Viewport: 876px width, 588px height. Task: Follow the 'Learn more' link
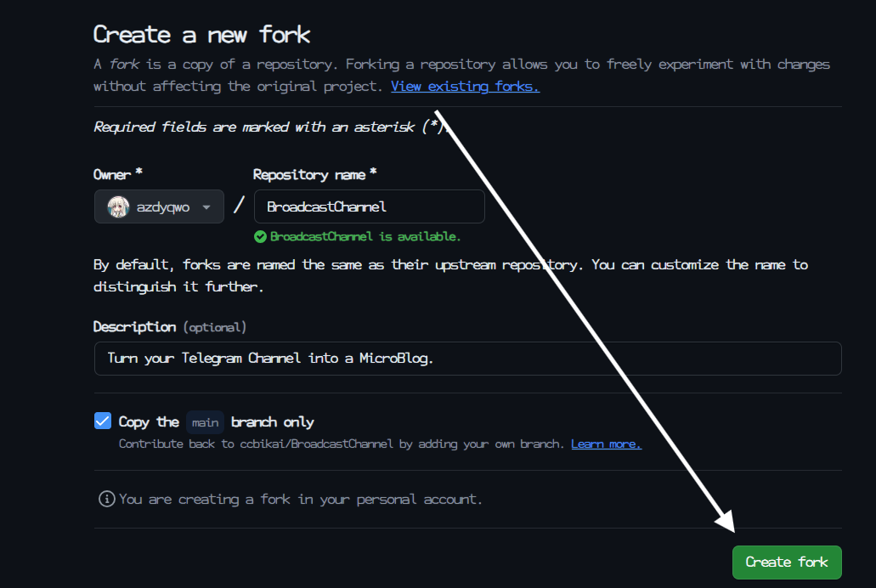pos(606,444)
